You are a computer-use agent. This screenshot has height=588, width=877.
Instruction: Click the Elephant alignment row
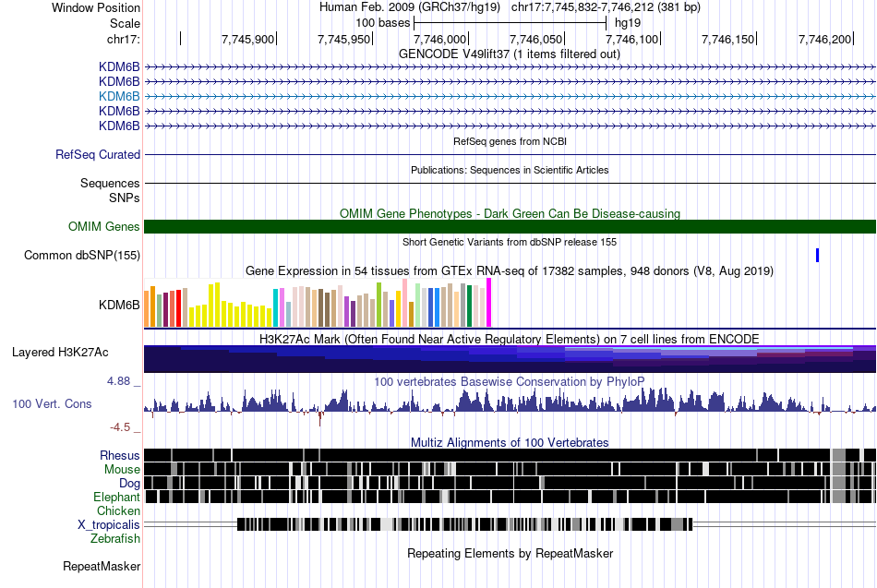pyautogui.click(x=510, y=497)
